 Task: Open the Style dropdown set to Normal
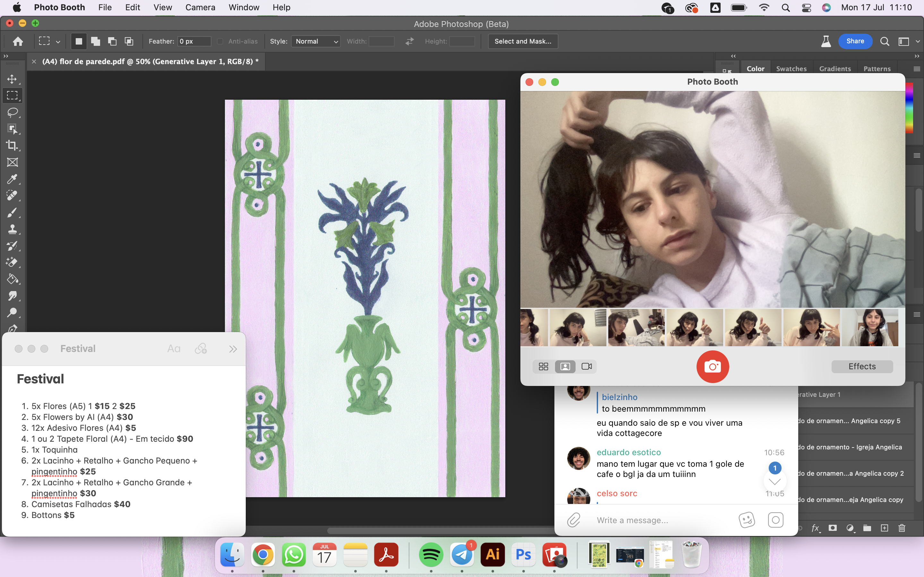[x=316, y=41]
